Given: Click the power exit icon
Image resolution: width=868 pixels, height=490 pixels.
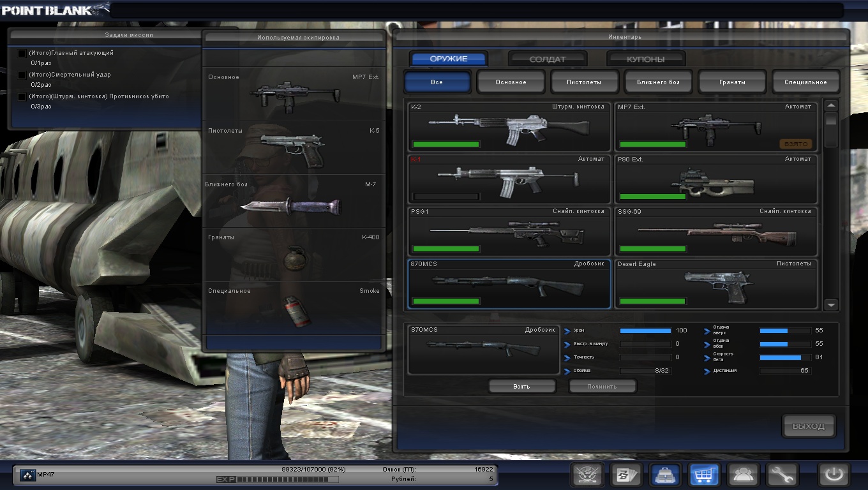Looking at the screenshot, I should pos(834,475).
